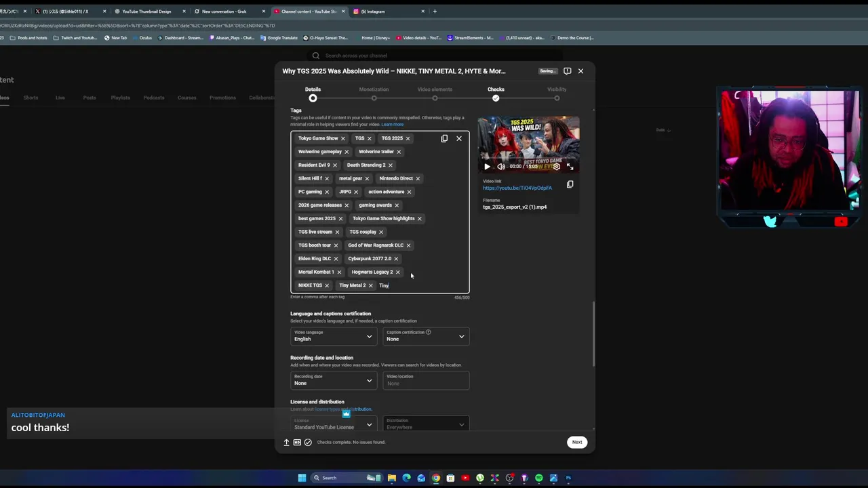Mute the video preview volume
This screenshot has width=868, height=488.
click(500, 167)
